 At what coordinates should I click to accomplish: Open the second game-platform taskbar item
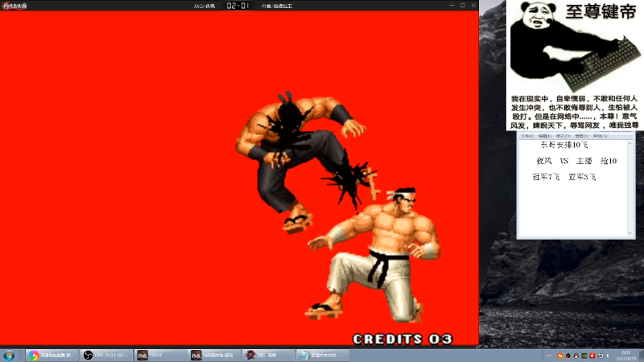coord(214,356)
